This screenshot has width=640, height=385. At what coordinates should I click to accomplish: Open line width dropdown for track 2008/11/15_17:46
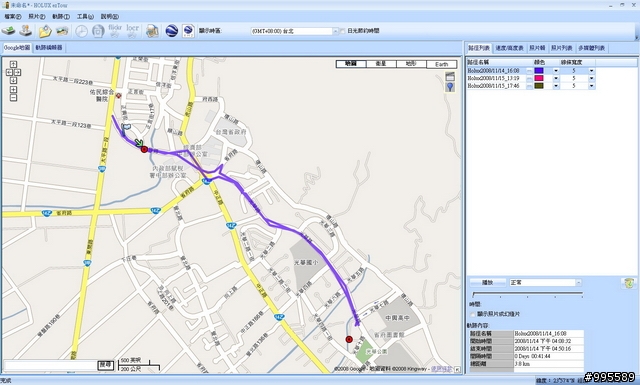(x=591, y=86)
